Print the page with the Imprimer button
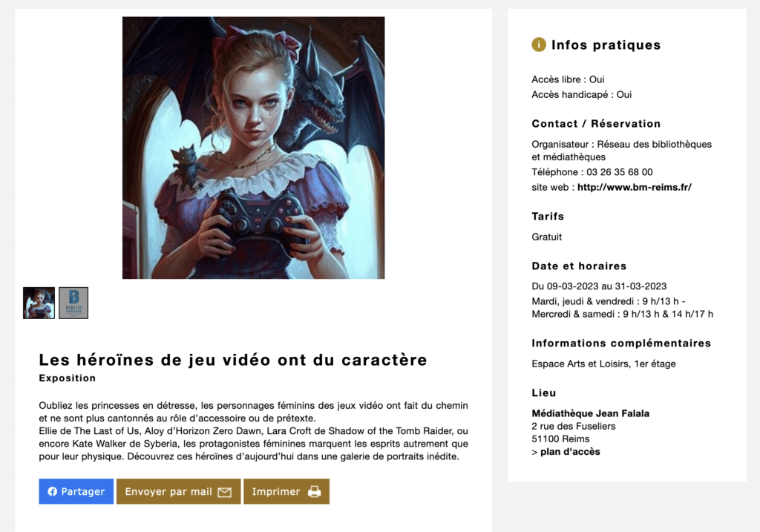 [x=286, y=491]
